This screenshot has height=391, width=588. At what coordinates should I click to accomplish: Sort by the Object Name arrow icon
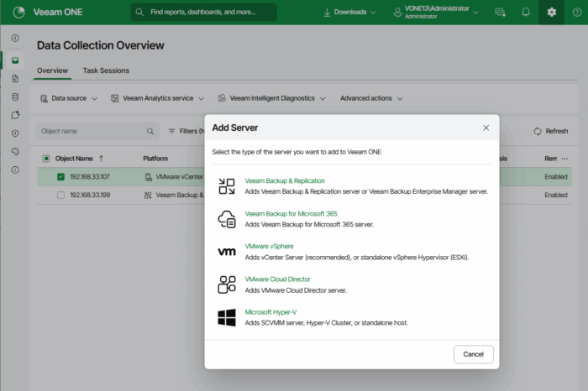click(102, 159)
